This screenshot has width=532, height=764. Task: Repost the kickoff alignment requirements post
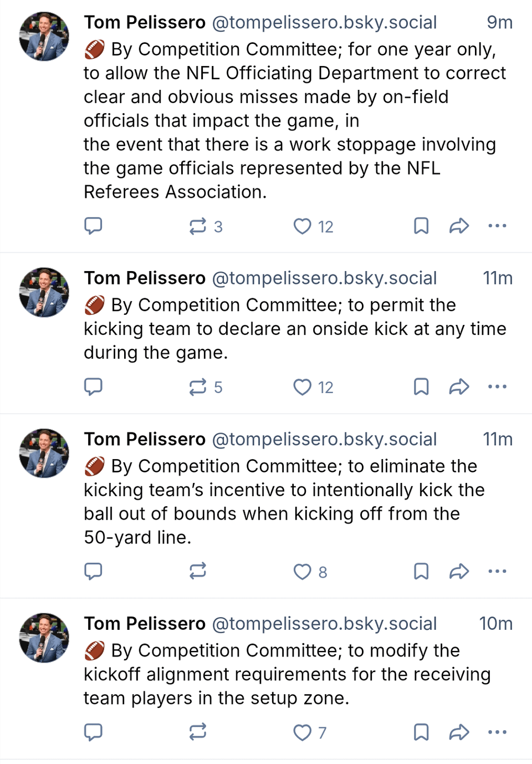point(198,732)
